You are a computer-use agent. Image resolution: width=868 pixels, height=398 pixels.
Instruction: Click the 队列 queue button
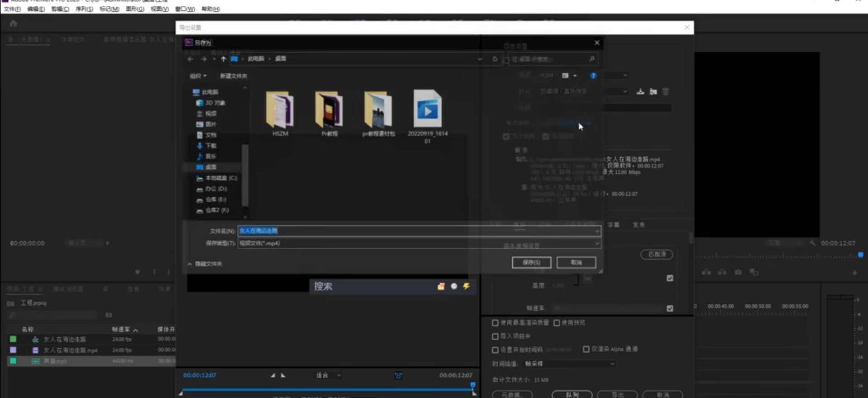tap(572, 394)
